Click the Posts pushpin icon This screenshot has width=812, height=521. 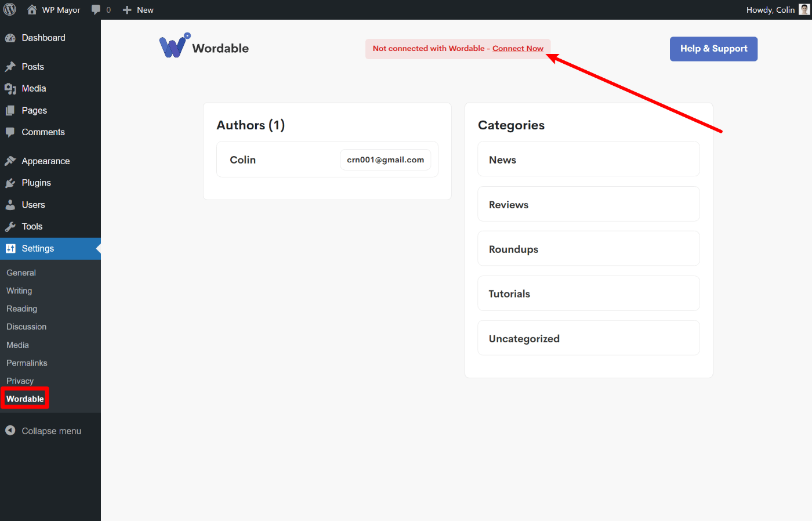pyautogui.click(x=10, y=67)
